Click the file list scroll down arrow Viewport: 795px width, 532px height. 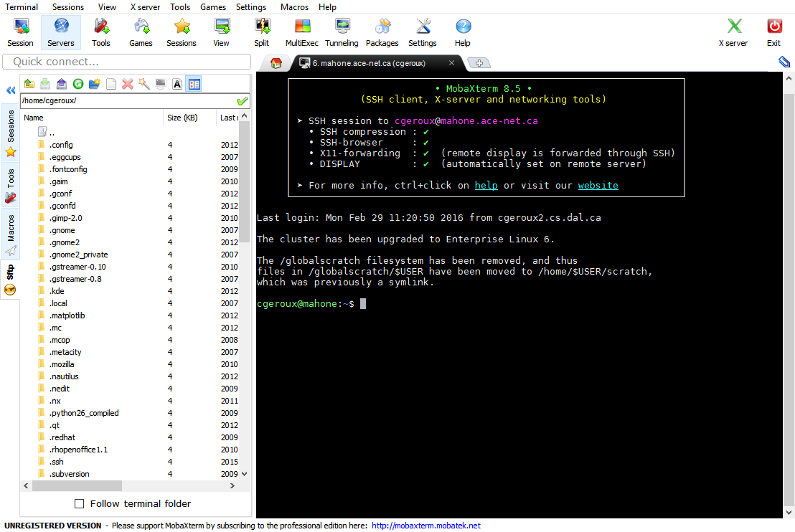click(x=245, y=474)
